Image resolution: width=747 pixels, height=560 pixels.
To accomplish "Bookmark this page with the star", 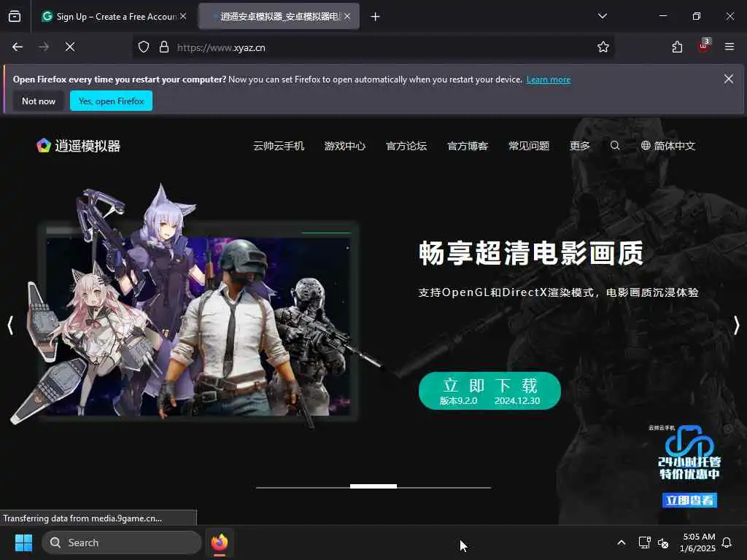I will (603, 47).
